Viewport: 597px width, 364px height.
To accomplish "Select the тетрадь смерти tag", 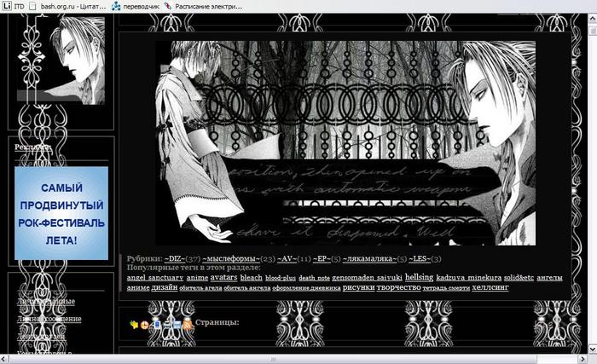I will point(446,288).
